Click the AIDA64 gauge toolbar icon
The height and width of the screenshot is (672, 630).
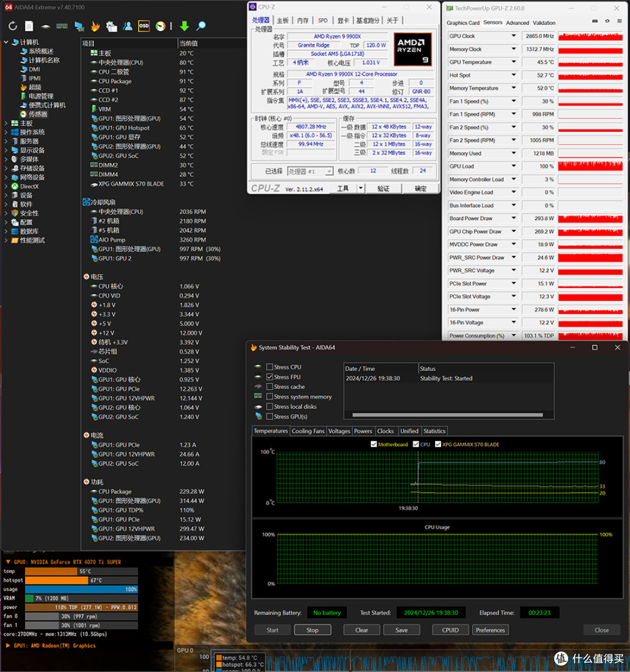(x=160, y=26)
